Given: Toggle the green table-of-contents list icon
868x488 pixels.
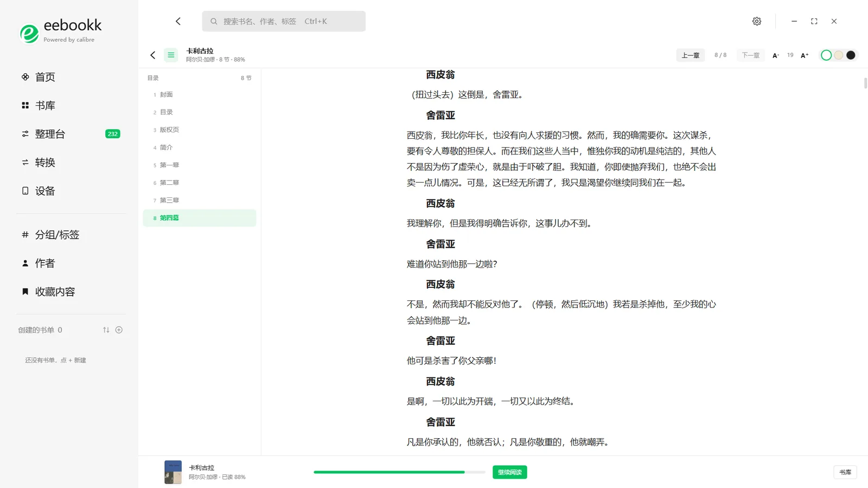Looking at the screenshot, I should tap(171, 55).
